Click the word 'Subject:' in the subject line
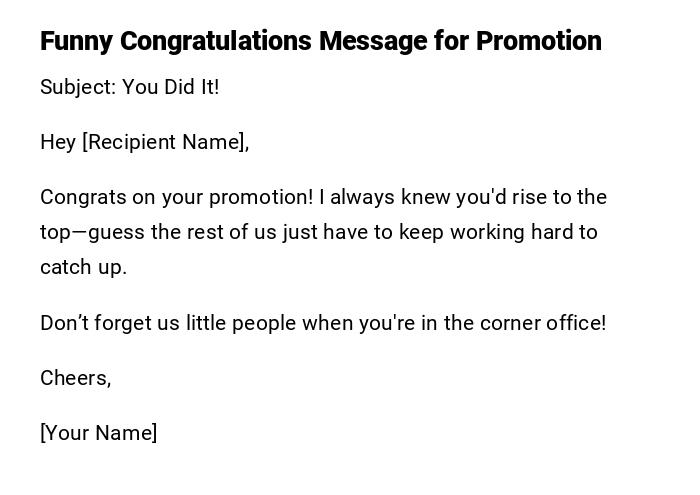Image resolution: width=700 pixels, height=495 pixels. pos(78,87)
